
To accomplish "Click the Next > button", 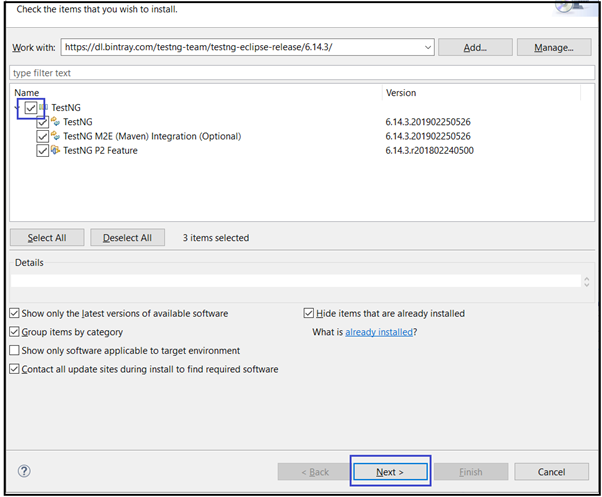I will pyautogui.click(x=390, y=472).
